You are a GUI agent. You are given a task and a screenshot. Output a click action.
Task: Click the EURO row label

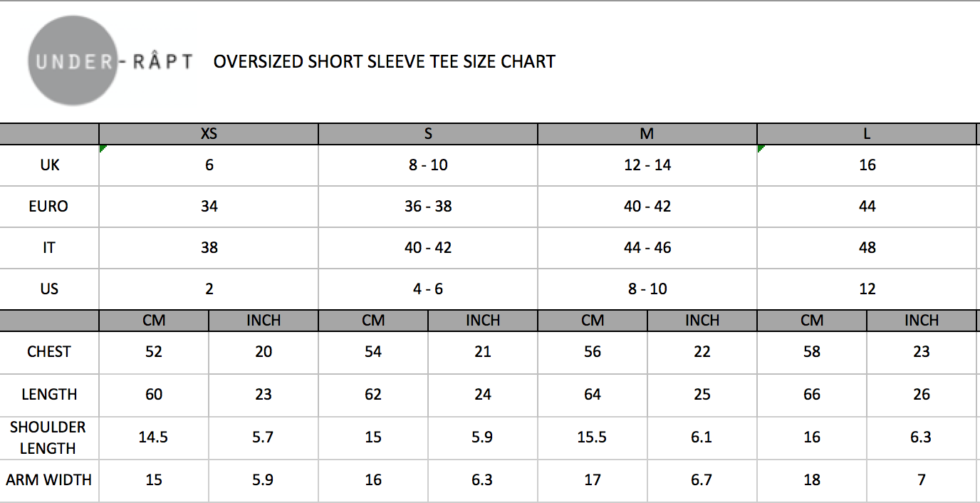coord(49,207)
